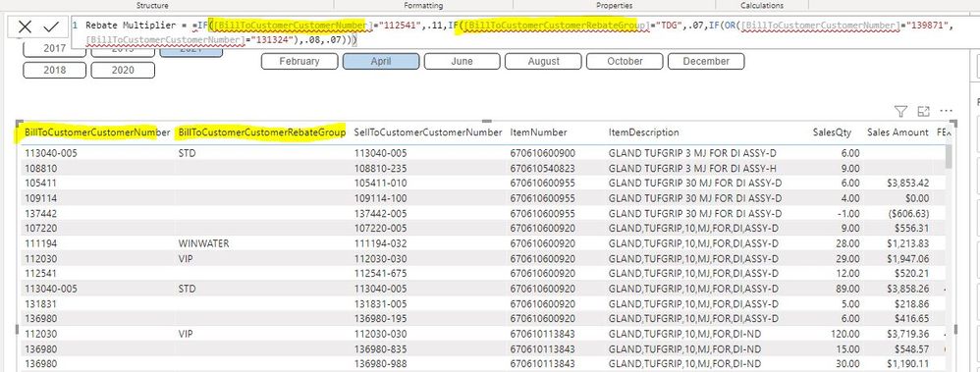Select the WINWATER rebate group cell
Image resolution: width=980 pixels, height=372 pixels.
(x=203, y=243)
